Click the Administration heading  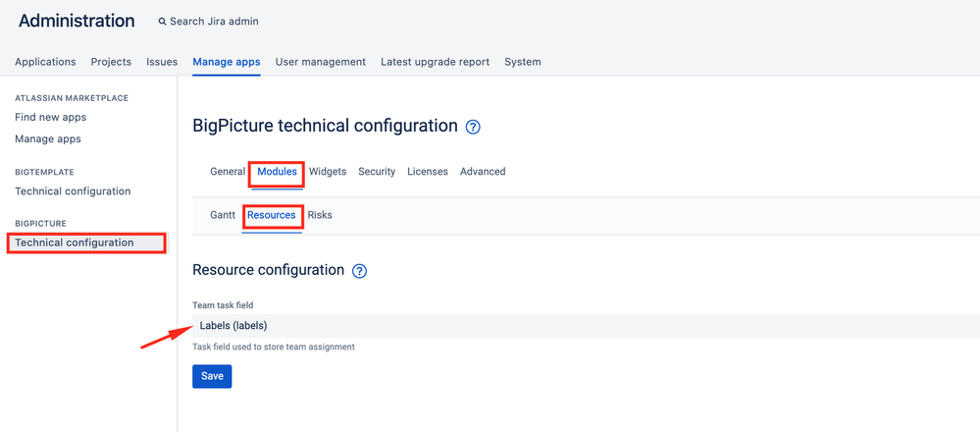(77, 21)
